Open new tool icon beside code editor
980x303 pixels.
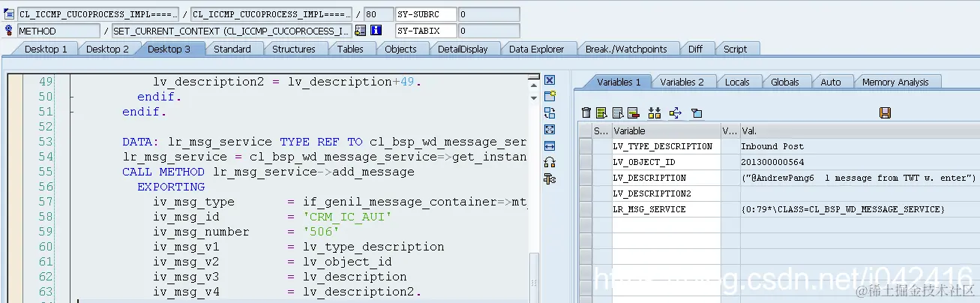[x=550, y=97]
